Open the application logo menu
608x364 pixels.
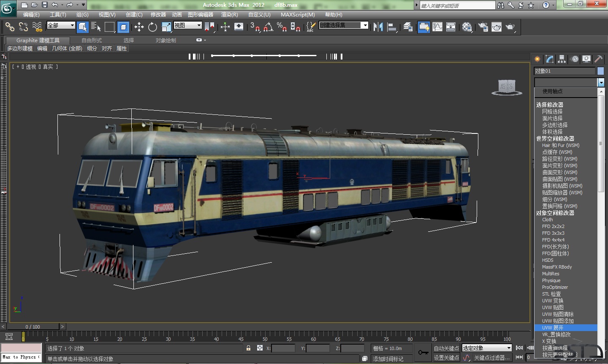click(x=8, y=8)
